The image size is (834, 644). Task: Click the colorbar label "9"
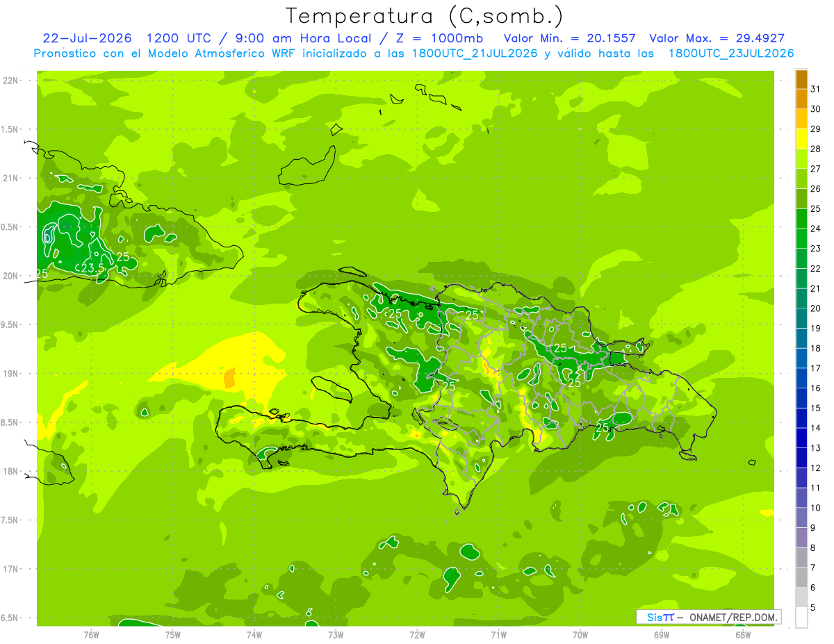tap(812, 528)
